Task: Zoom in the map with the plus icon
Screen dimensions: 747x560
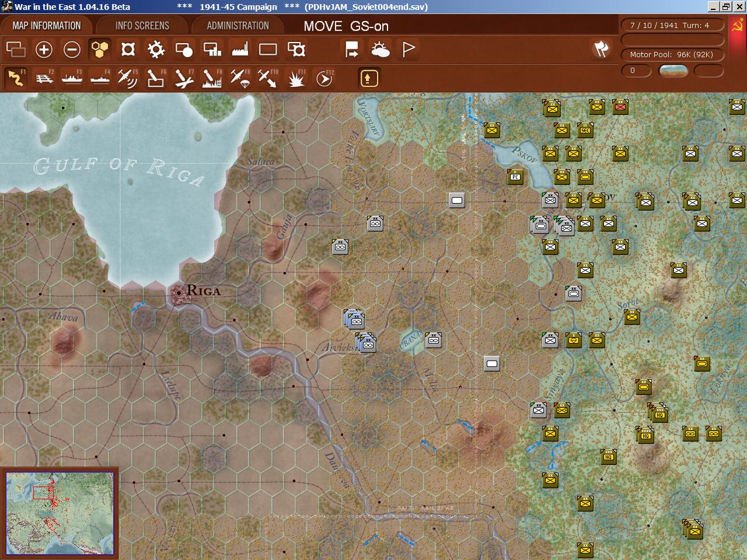Action: click(44, 50)
